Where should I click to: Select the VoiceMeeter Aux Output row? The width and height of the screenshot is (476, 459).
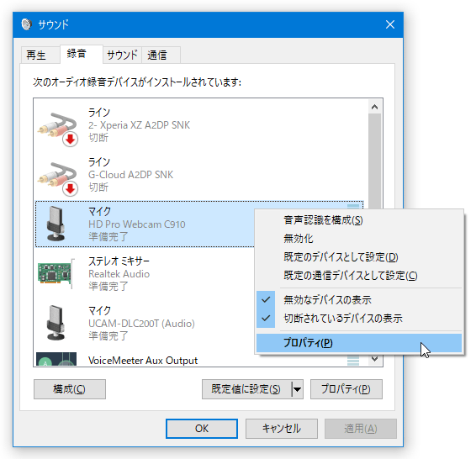tap(199, 359)
